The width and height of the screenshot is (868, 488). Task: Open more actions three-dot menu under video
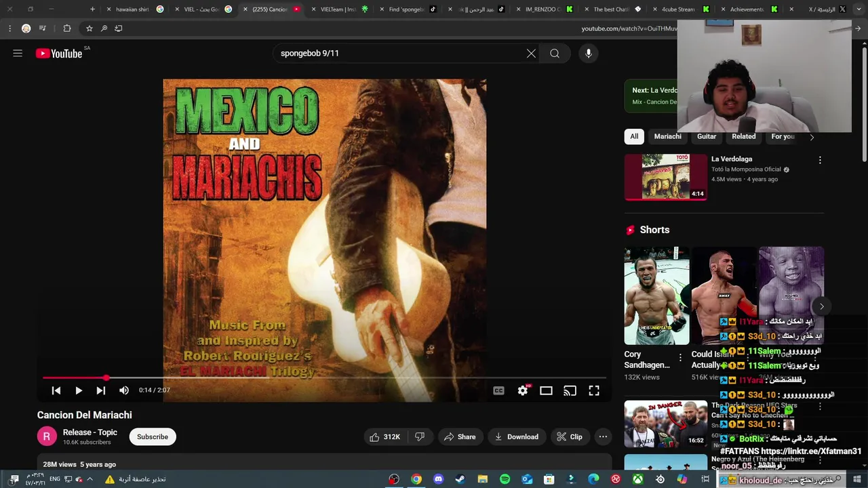coord(603,437)
